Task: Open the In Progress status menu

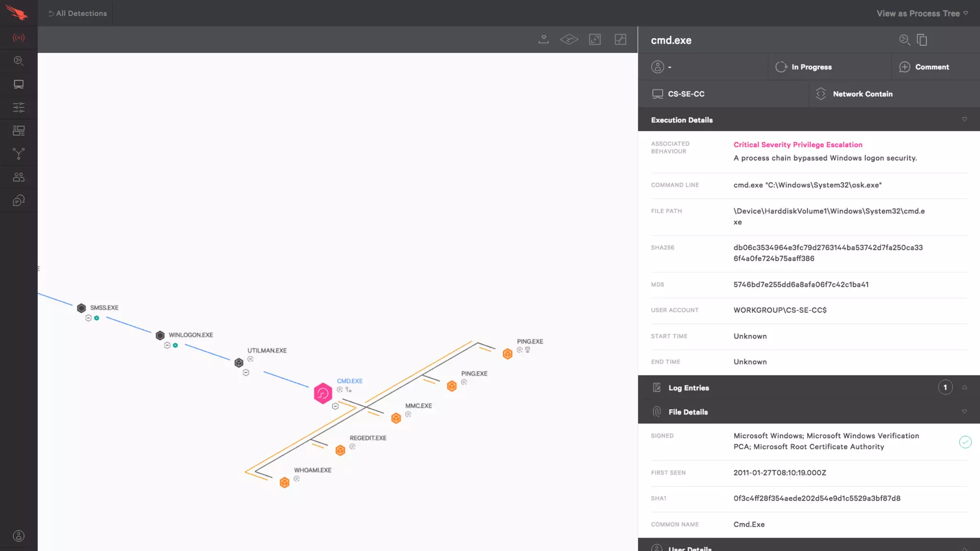Action: click(811, 67)
